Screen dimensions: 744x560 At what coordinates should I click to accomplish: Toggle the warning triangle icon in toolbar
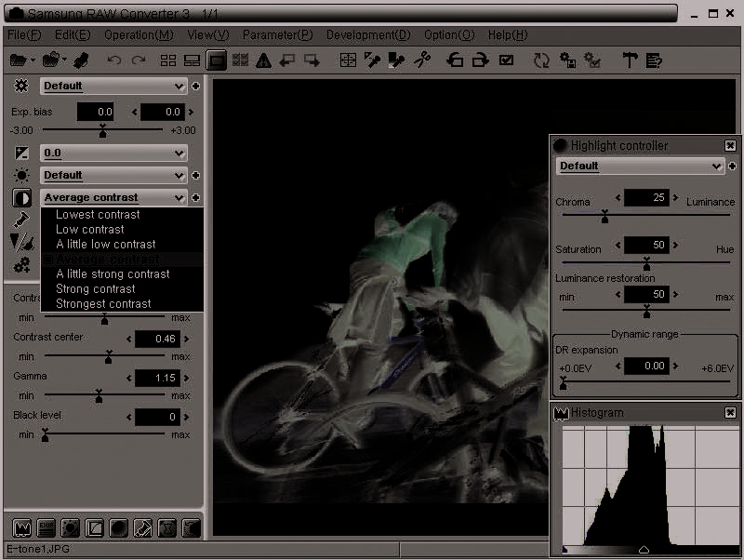[x=264, y=60]
